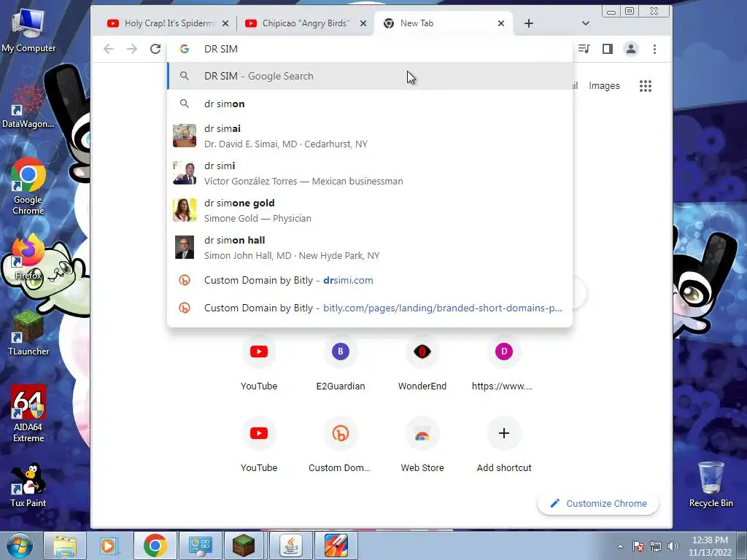Screen dimensions: 747x560
Task: Toggle Chrome side panel
Action: [x=608, y=49]
